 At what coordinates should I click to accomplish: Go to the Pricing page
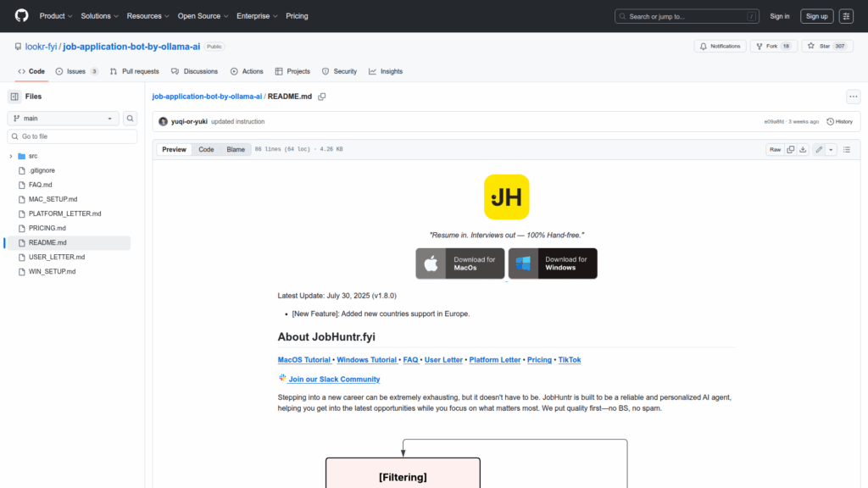click(x=297, y=16)
